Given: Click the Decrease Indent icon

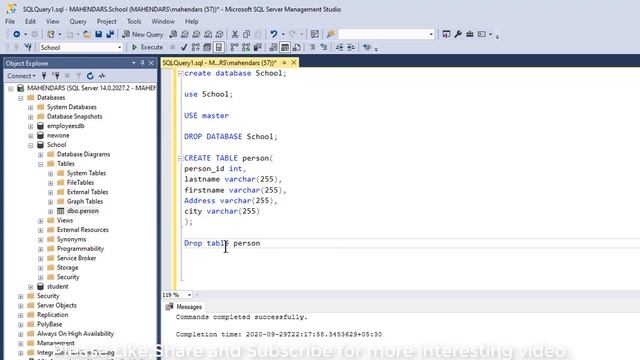Looking at the screenshot, I should (340, 47).
